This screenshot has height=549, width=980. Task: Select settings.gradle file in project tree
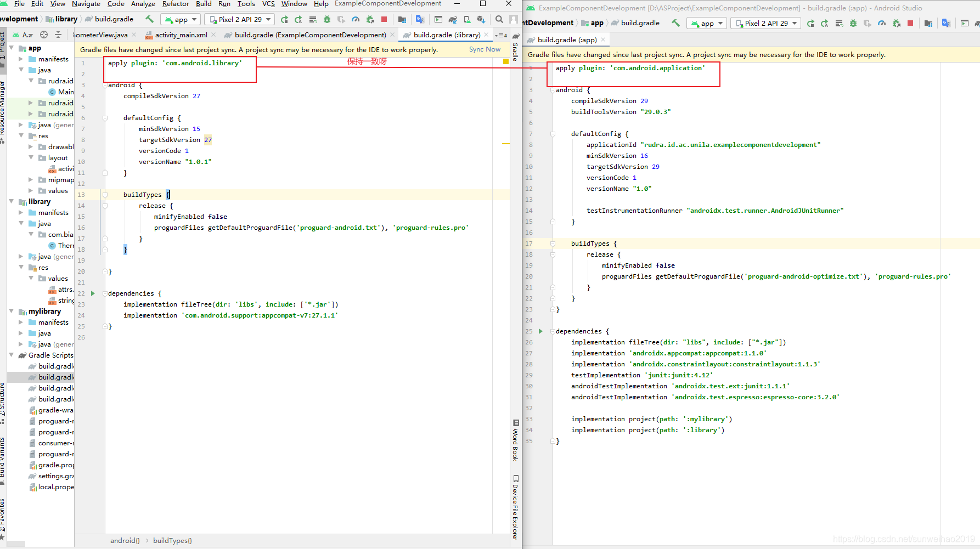[x=52, y=476]
